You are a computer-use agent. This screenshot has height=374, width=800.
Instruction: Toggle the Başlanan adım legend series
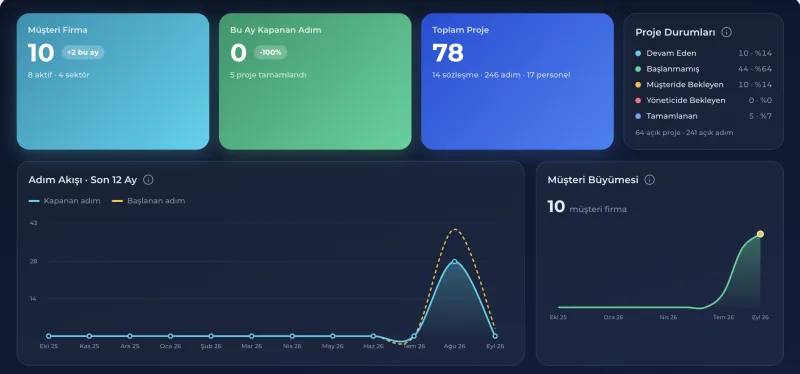[148, 201]
